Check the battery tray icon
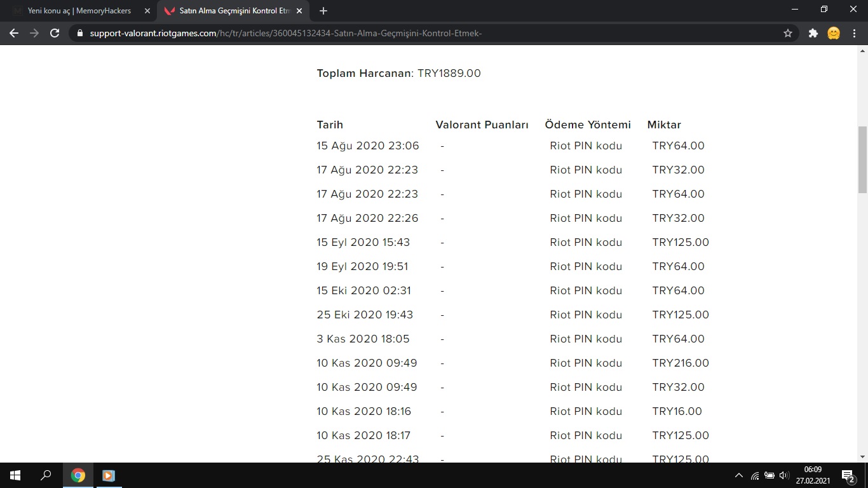Image resolution: width=868 pixels, height=488 pixels. pos(769,475)
